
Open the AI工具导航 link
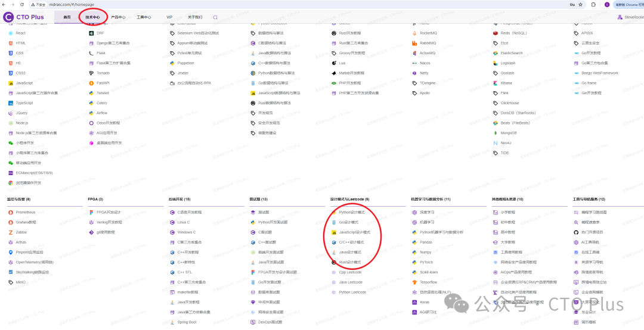[590, 242]
